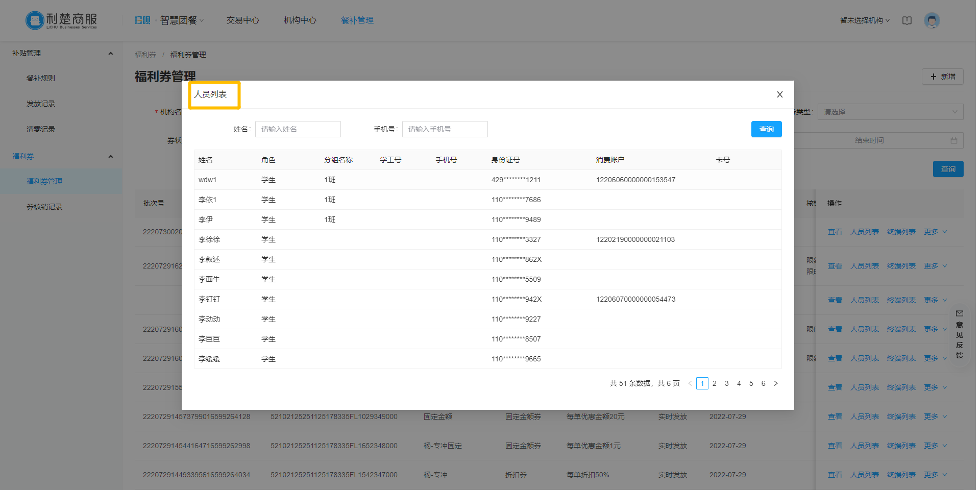The width and height of the screenshot is (980, 490).
Task: Click 终端列表 in the first batch row
Action: point(901,232)
